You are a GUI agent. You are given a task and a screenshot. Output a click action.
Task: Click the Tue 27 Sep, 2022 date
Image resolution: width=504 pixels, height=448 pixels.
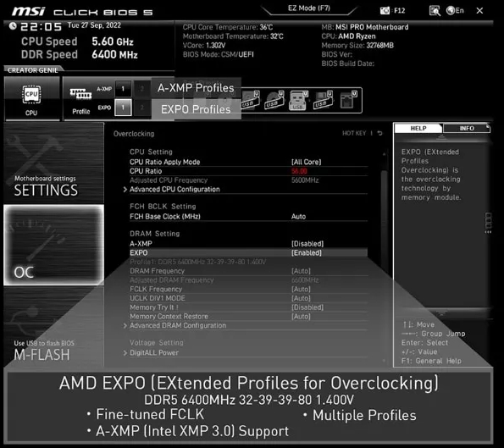[x=94, y=25]
